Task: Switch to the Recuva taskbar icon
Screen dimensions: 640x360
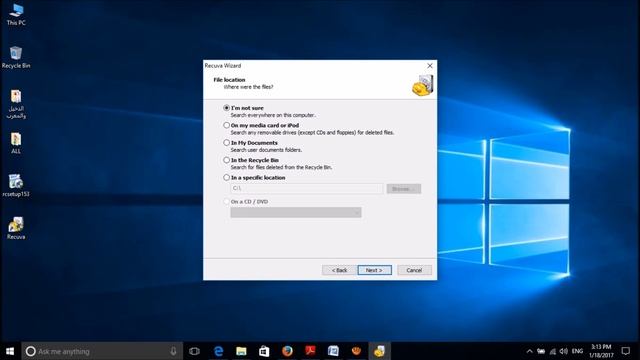Action: [x=379, y=351]
